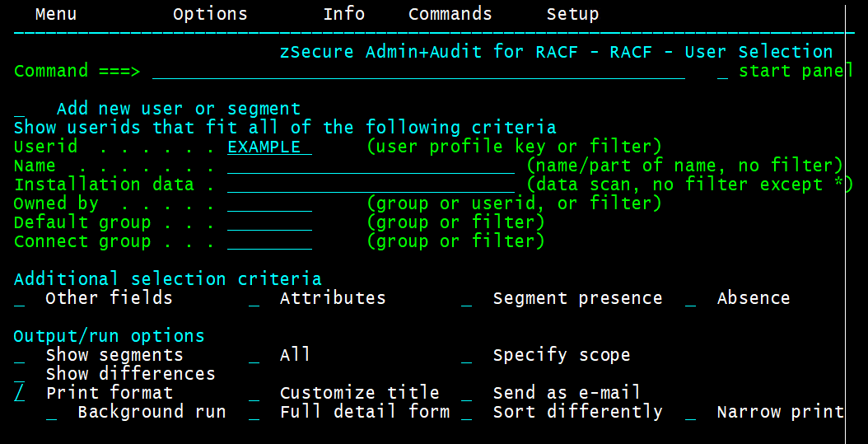Click the '(user profile key or filter)' hint
This screenshot has height=444, width=868.
(514, 147)
